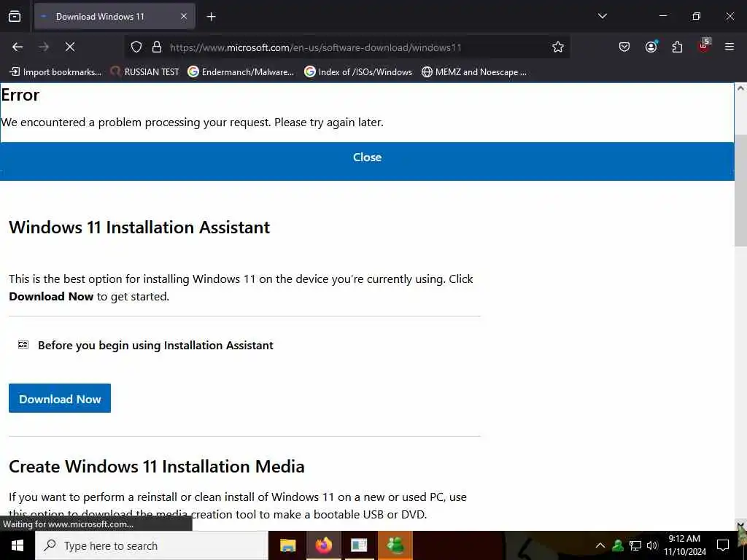747x560 pixels.
Task: Switch to Firefox in the taskbar
Action: coord(323,545)
